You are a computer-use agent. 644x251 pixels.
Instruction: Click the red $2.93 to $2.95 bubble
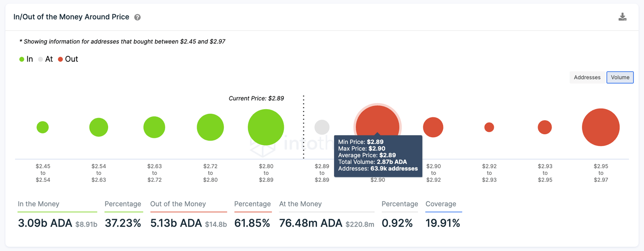click(545, 127)
